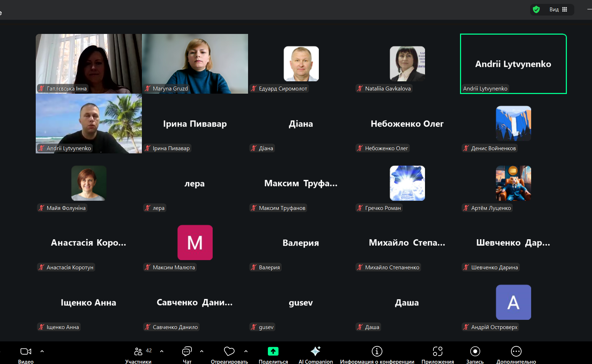The image size is (592, 364).
Task: Click the green encryption shield icon
Action: click(536, 10)
